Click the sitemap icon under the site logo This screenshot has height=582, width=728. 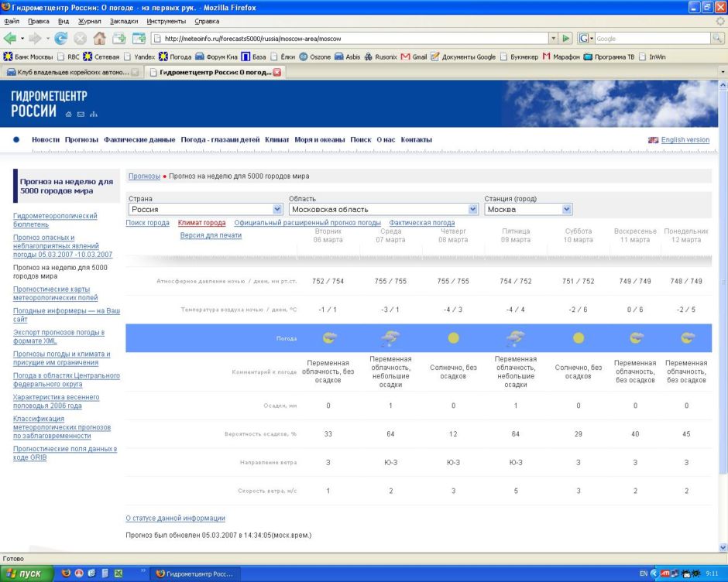[x=94, y=115]
